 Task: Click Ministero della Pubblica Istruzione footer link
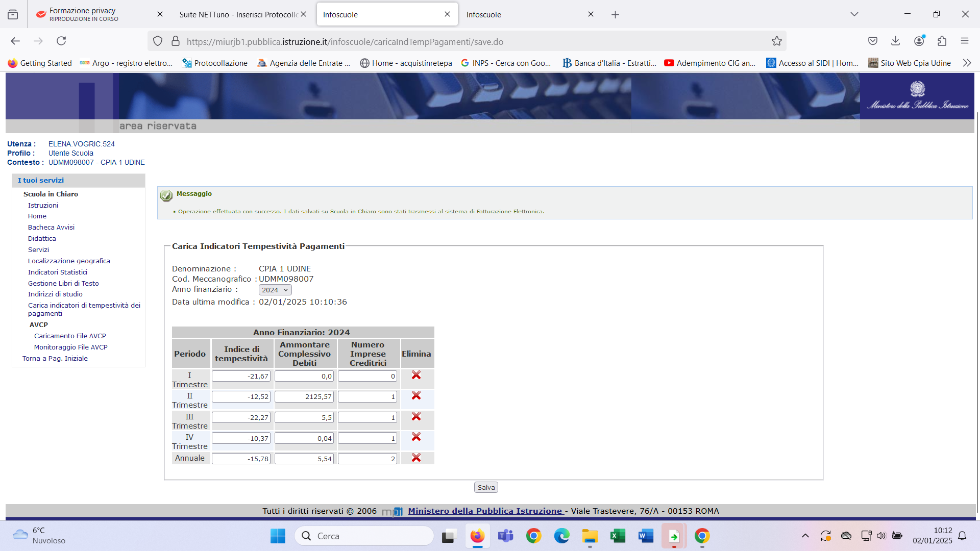click(485, 511)
